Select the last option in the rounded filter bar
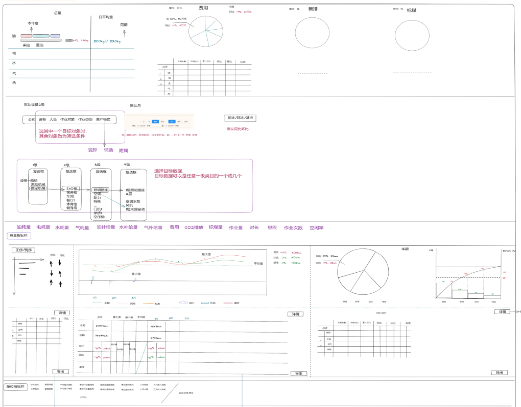521x407 pixels. click(103, 119)
